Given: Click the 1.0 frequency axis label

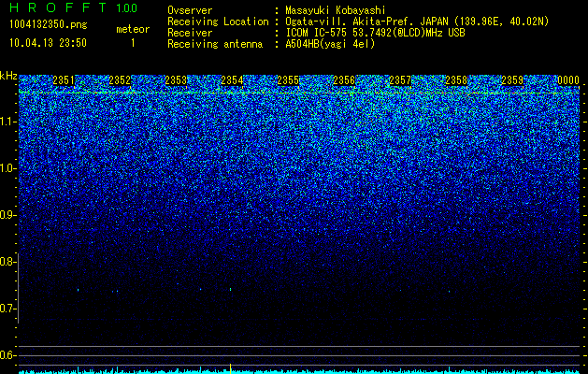Looking at the screenshot, I should tap(7, 168).
